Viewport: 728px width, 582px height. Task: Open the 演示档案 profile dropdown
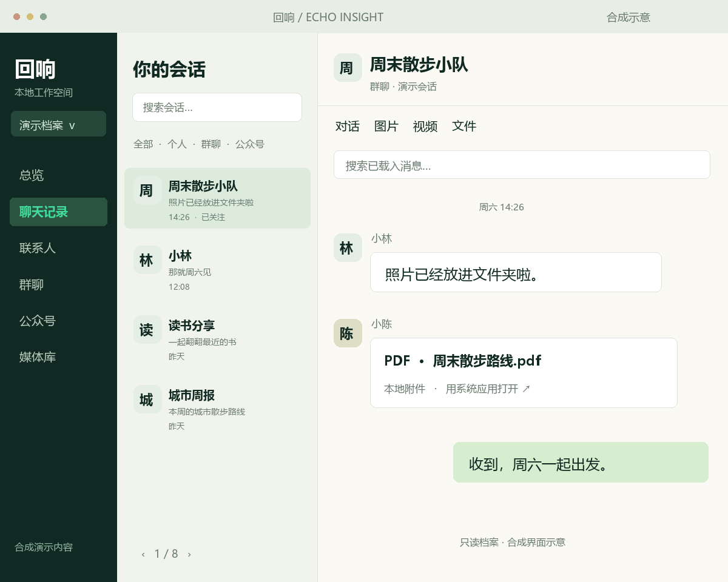pos(58,124)
